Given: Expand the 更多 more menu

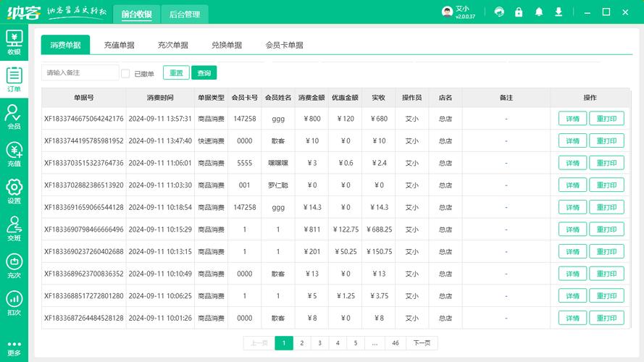Looking at the screenshot, I should tap(14, 348).
